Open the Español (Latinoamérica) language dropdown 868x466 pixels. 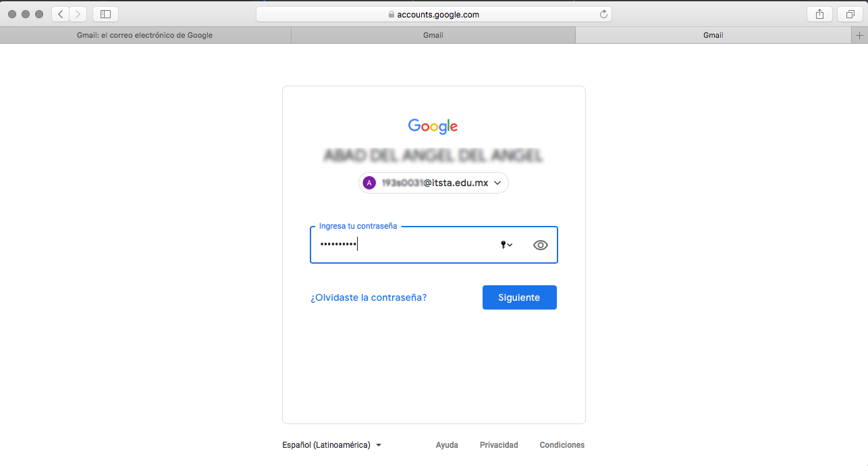tap(332, 445)
